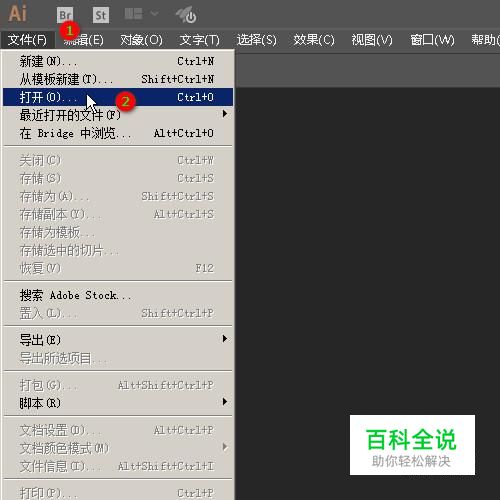The image size is (500, 500).
Task: Click the greyed 存储选中的切片... entry
Action: pyautogui.click(x=118, y=250)
